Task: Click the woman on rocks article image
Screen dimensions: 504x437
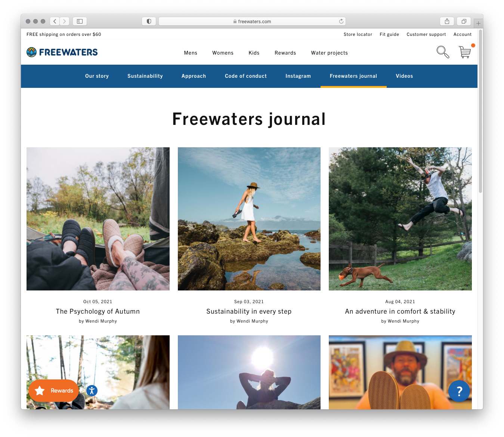Action: click(x=249, y=219)
